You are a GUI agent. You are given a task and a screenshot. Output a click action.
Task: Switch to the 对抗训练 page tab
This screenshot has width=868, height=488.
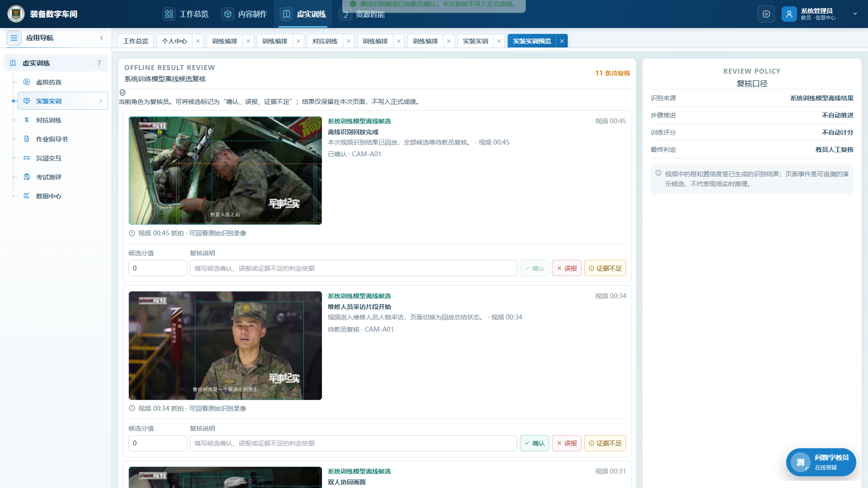(x=325, y=41)
